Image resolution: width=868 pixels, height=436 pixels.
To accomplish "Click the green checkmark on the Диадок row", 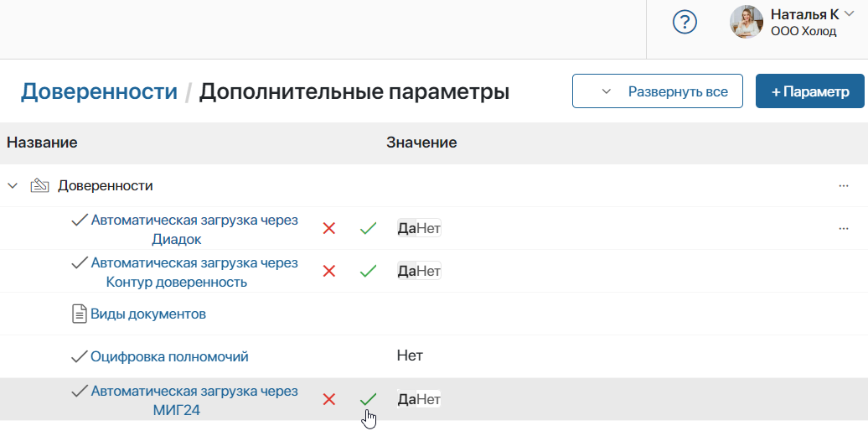I will 368,228.
